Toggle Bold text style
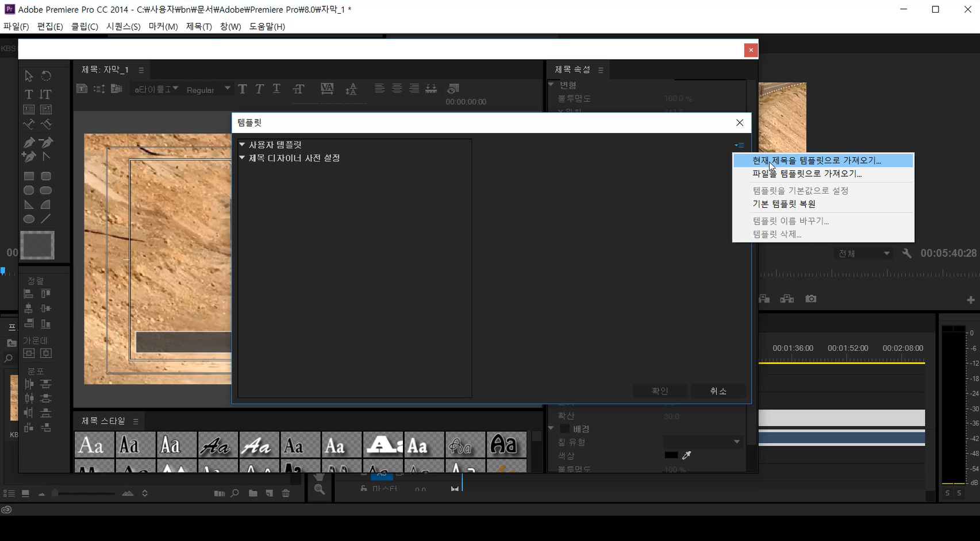Screen dimensions: 980x541 click(243, 88)
